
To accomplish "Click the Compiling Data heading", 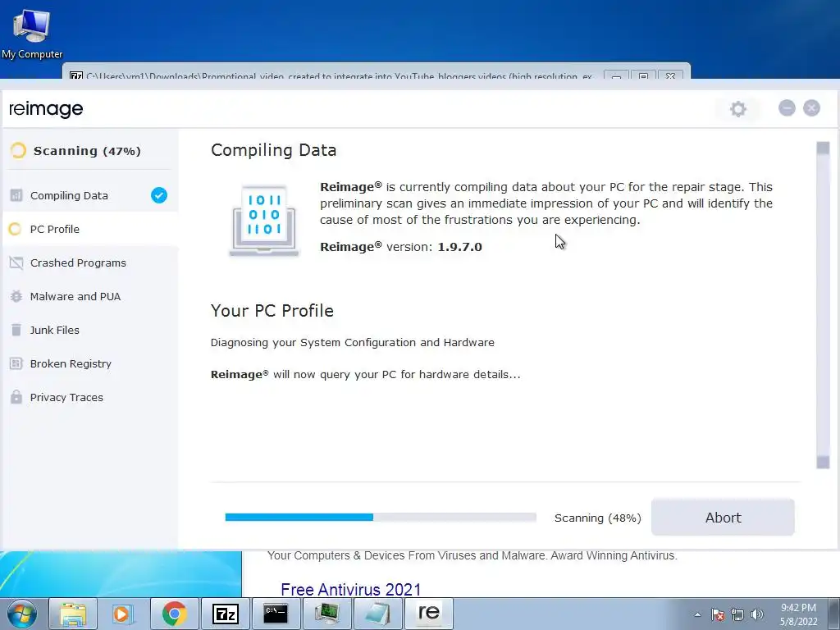I will [x=273, y=150].
